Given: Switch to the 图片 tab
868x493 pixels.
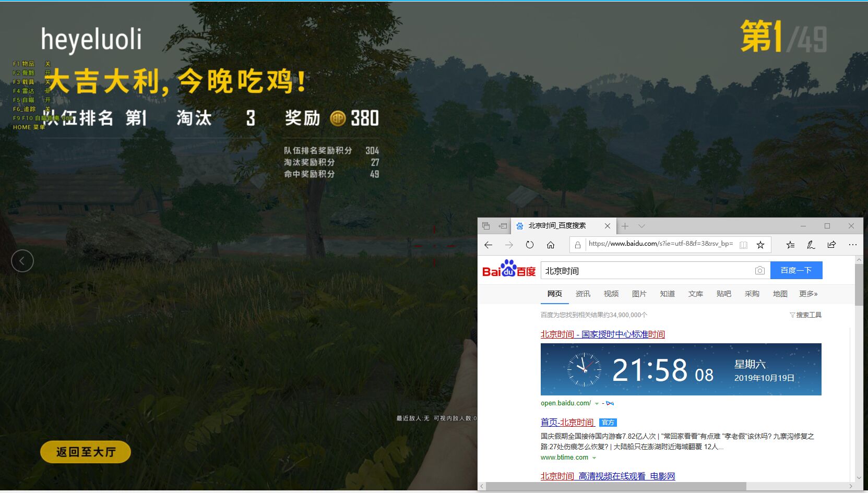Looking at the screenshot, I should [639, 294].
